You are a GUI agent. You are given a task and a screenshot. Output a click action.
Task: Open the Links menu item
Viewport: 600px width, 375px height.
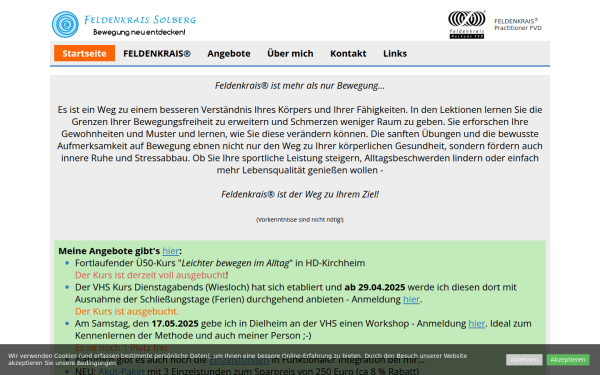click(x=395, y=53)
